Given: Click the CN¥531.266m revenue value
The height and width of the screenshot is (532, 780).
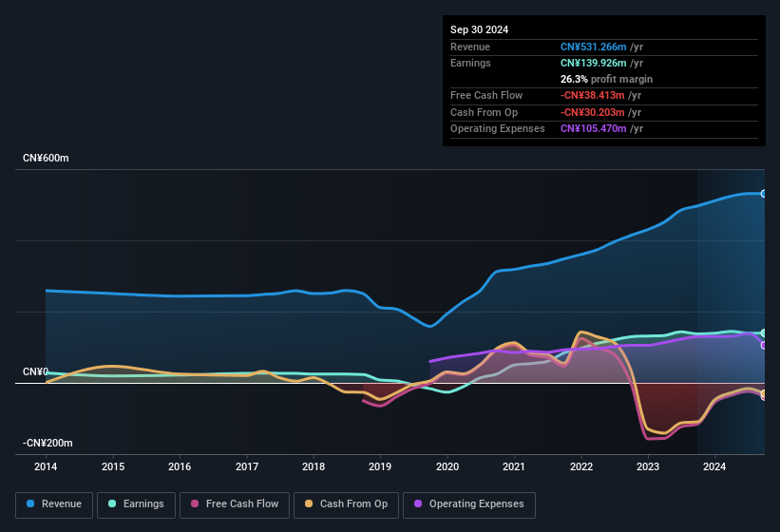Looking at the screenshot, I should (593, 47).
